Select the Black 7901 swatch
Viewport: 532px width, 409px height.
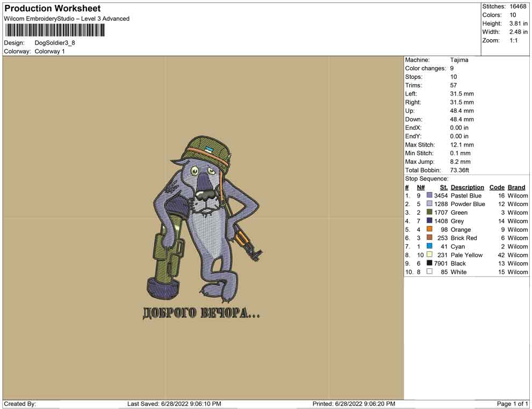[429, 263]
